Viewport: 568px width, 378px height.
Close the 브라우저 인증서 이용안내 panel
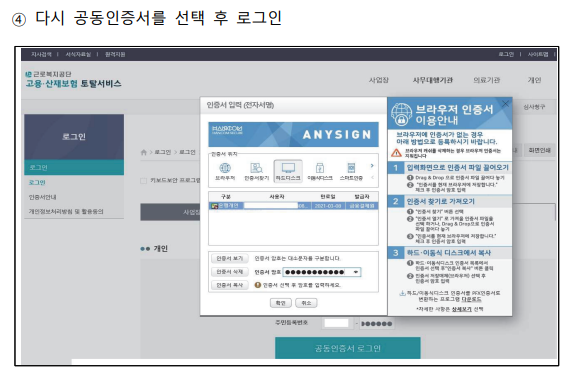(x=505, y=104)
